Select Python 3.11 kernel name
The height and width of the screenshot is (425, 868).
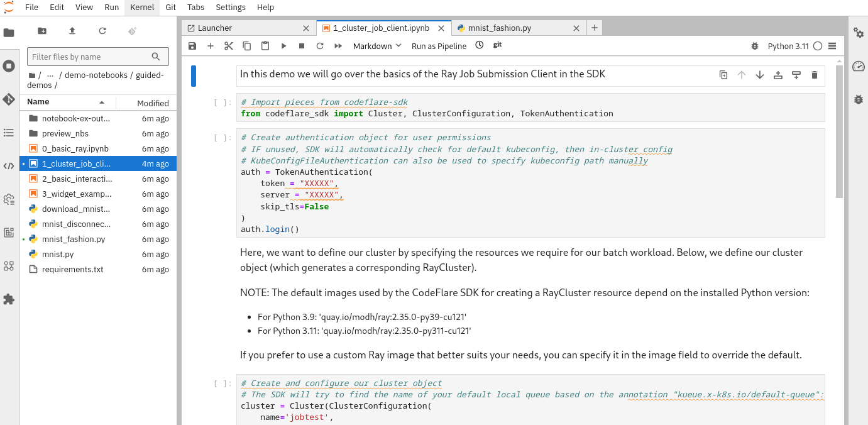coord(788,46)
